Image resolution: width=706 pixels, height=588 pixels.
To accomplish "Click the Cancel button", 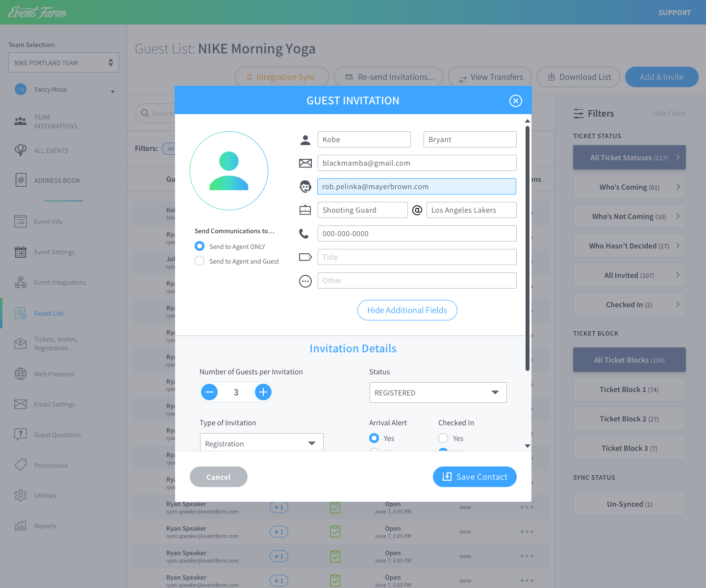I will pyautogui.click(x=219, y=477).
